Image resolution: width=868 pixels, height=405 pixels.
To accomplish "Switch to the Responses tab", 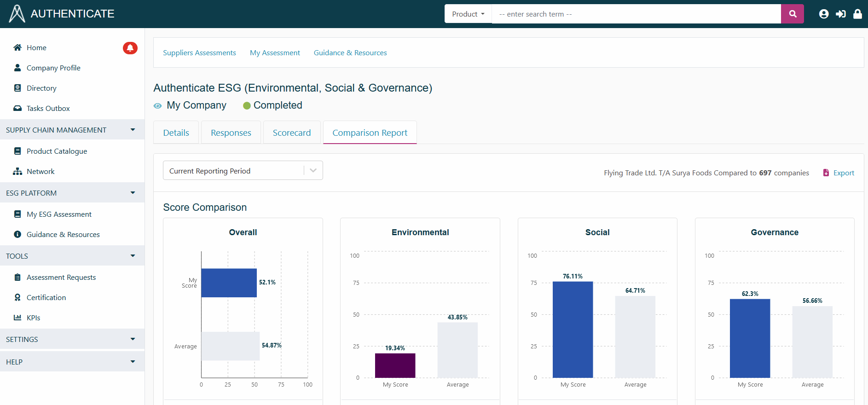I will (231, 133).
